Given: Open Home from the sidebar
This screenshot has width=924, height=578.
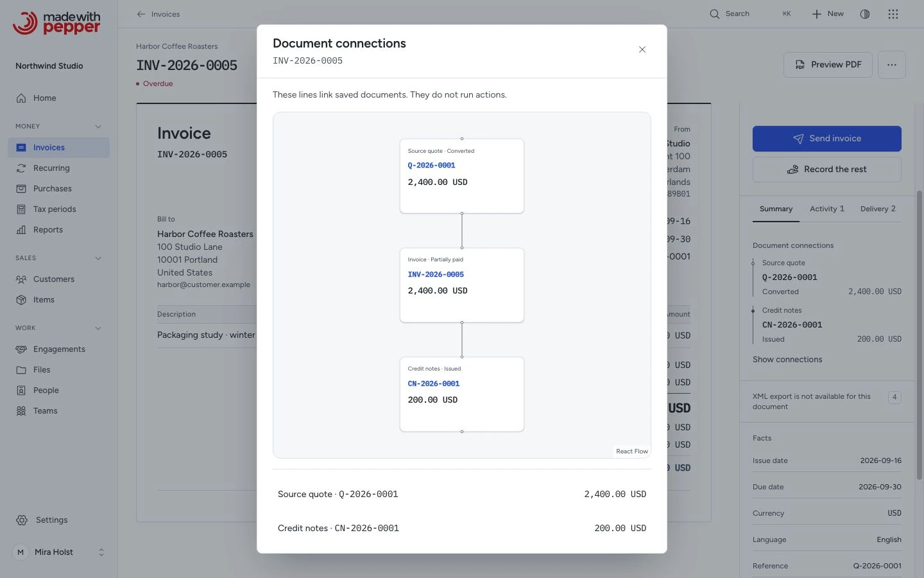Looking at the screenshot, I should pos(58,98).
